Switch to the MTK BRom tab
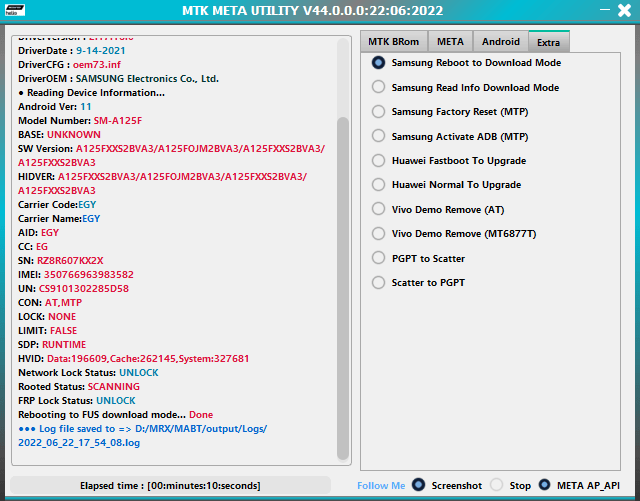This screenshot has width=640, height=501. [394, 42]
